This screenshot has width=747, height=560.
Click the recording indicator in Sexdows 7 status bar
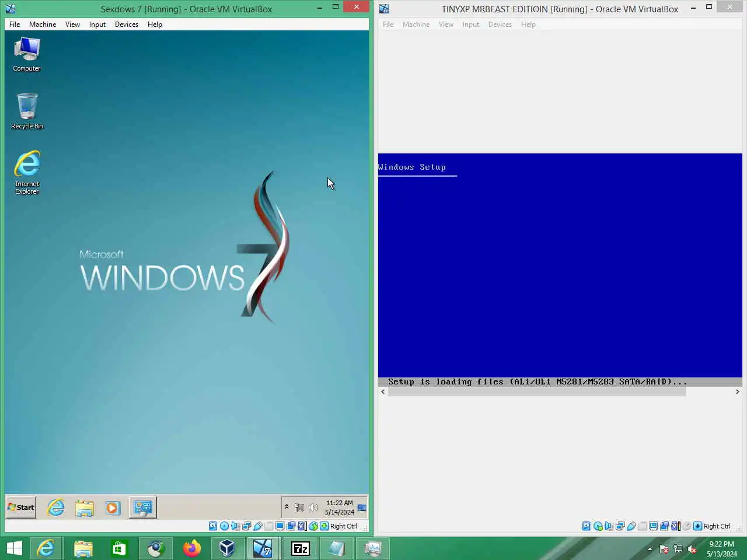[291, 526]
